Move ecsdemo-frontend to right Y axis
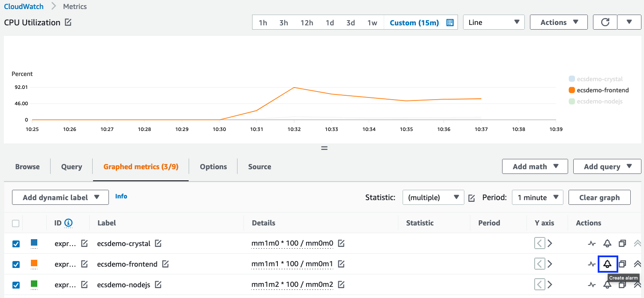644x298 pixels. pyautogui.click(x=550, y=264)
